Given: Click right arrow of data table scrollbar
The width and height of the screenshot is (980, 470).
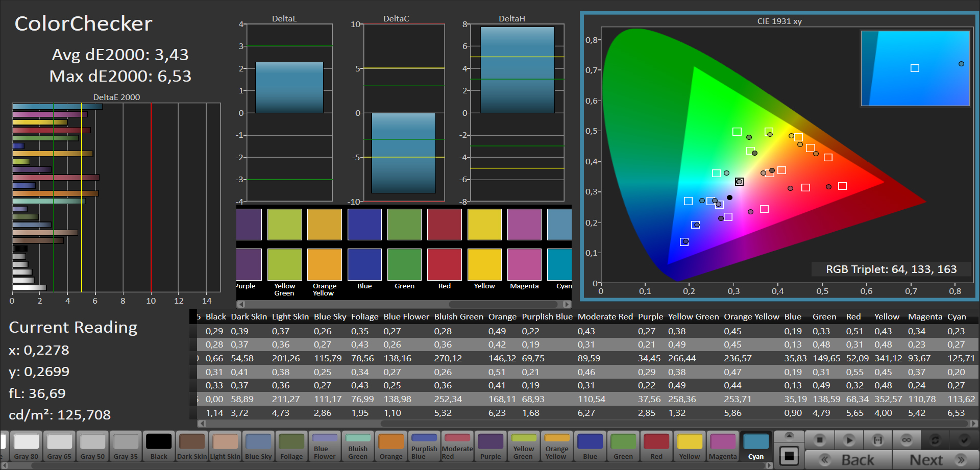Looking at the screenshot, I should 973,423.
